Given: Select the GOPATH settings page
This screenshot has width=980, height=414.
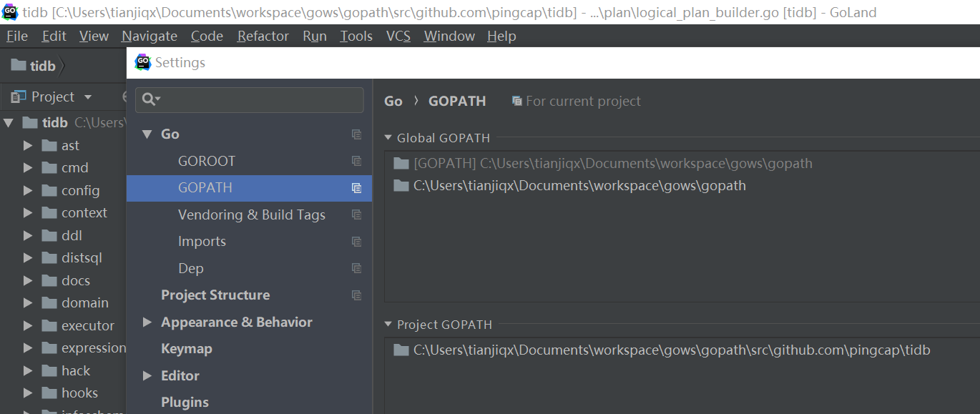Looking at the screenshot, I should 249,188.
